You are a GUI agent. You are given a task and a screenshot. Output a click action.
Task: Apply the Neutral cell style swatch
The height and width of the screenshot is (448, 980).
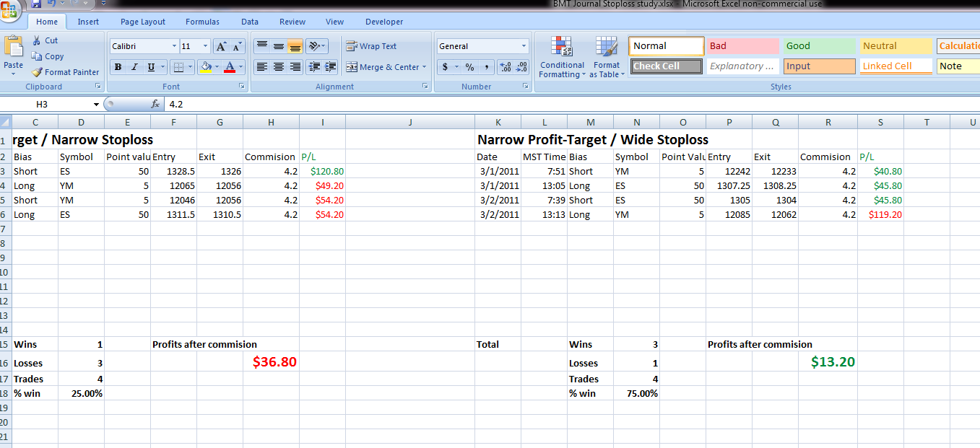(896, 46)
